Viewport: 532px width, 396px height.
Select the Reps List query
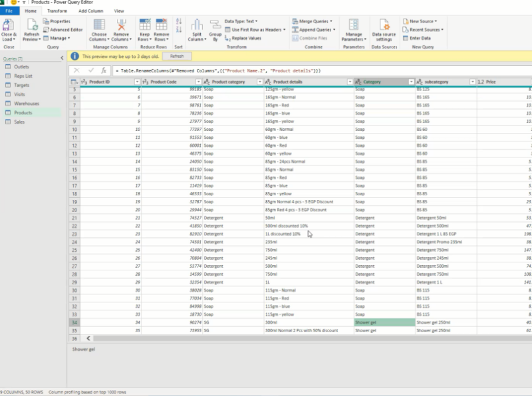[x=23, y=76]
